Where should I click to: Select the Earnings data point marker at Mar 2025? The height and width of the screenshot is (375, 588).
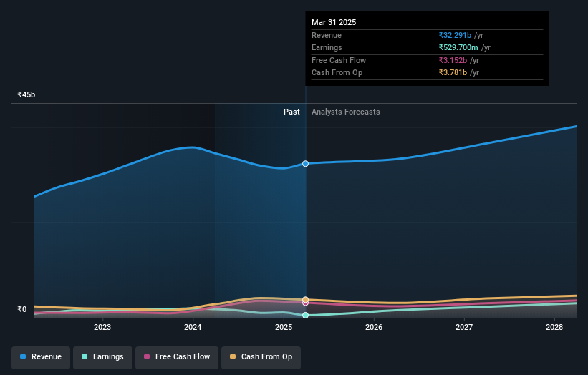pyautogui.click(x=306, y=315)
